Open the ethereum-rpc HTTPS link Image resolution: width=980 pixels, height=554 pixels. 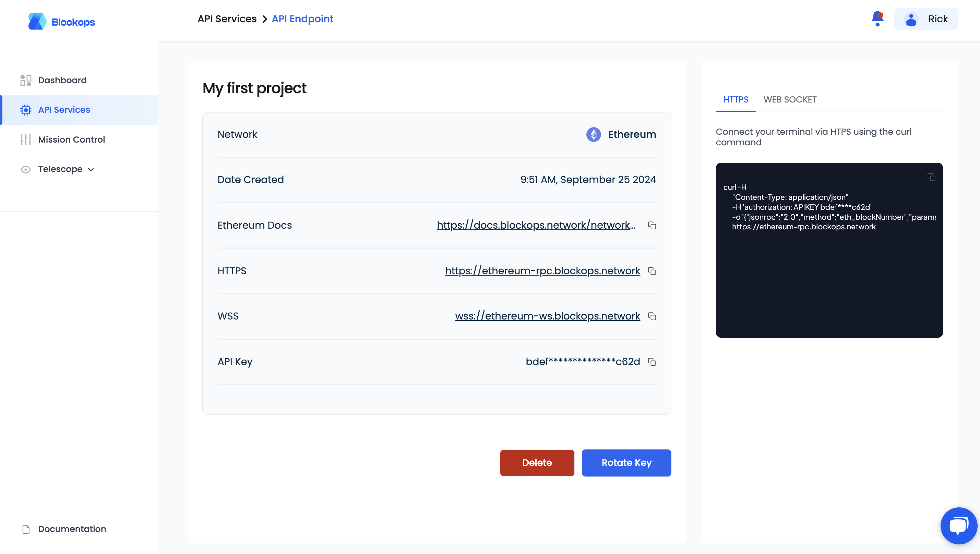542,271
